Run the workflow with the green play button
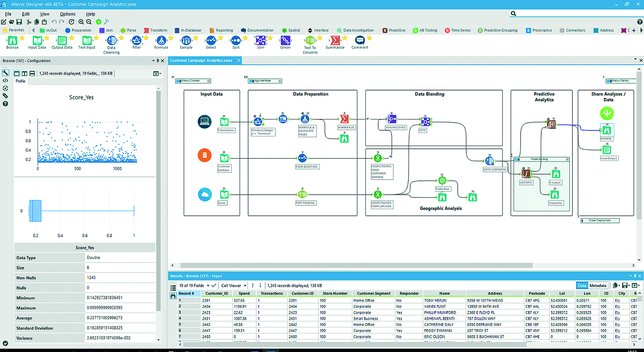Viewport: 644px width, 352px height. click(99, 22)
